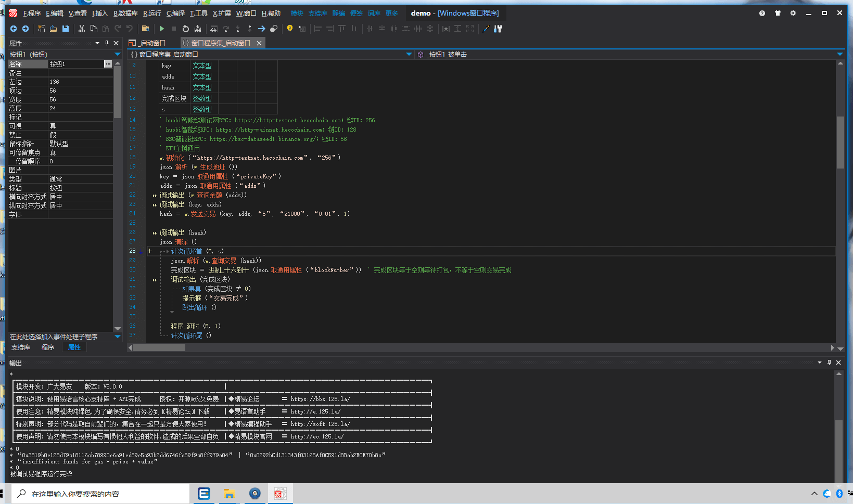
Task: Switch to the _启动窗口 tab
Action: [152, 43]
